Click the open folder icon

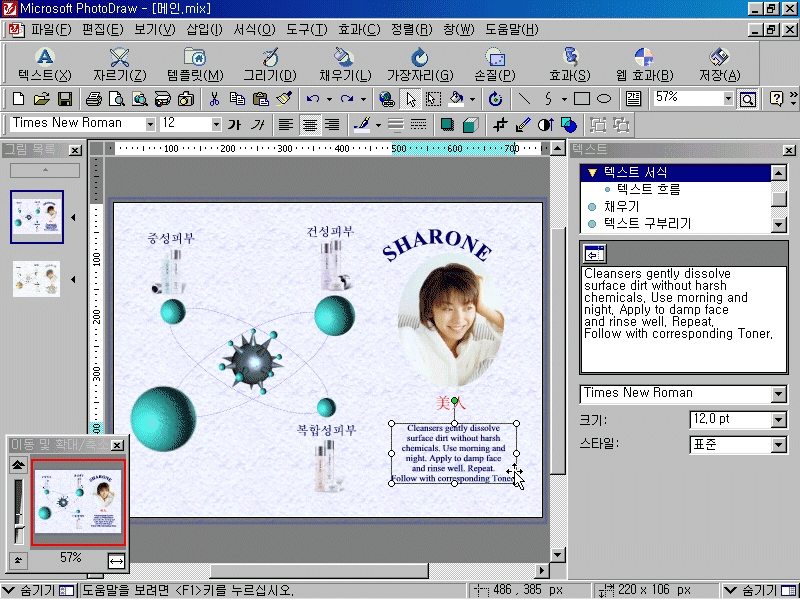[41, 98]
